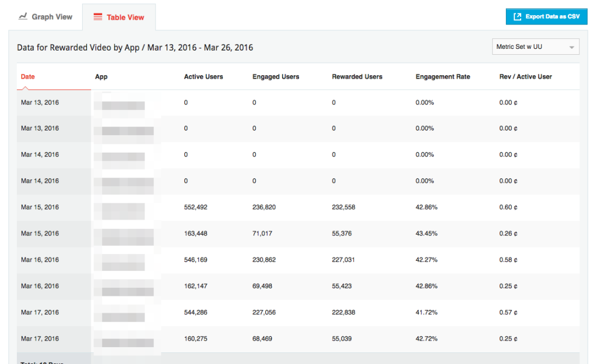Expand the metric set dropdown arrow
The width and height of the screenshot is (597, 364).
pos(572,47)
